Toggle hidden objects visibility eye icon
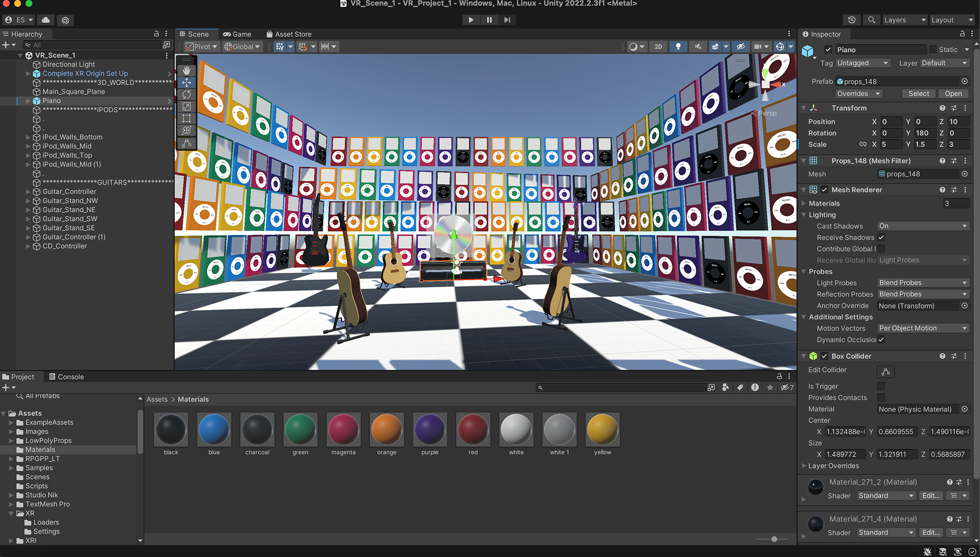The image size is (980, 557). click(x=741, y=46)
